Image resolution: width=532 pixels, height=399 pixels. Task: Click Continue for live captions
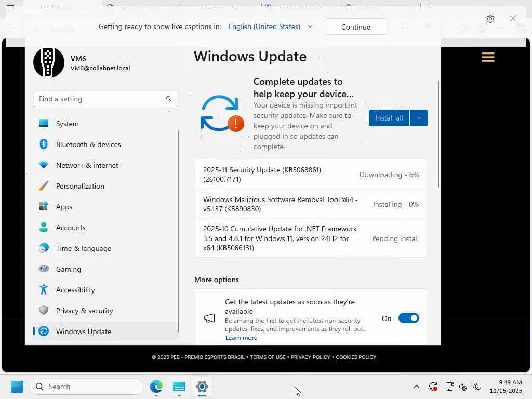click(355, 27)
